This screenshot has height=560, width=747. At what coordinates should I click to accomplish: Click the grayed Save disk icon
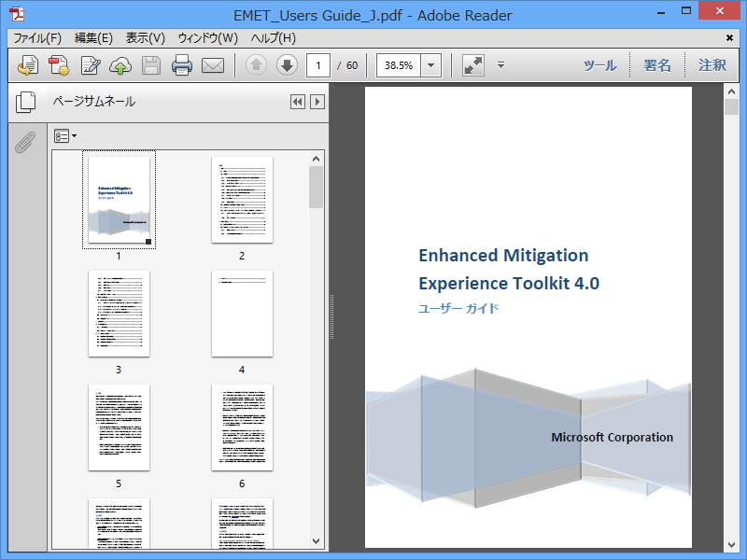149,65
